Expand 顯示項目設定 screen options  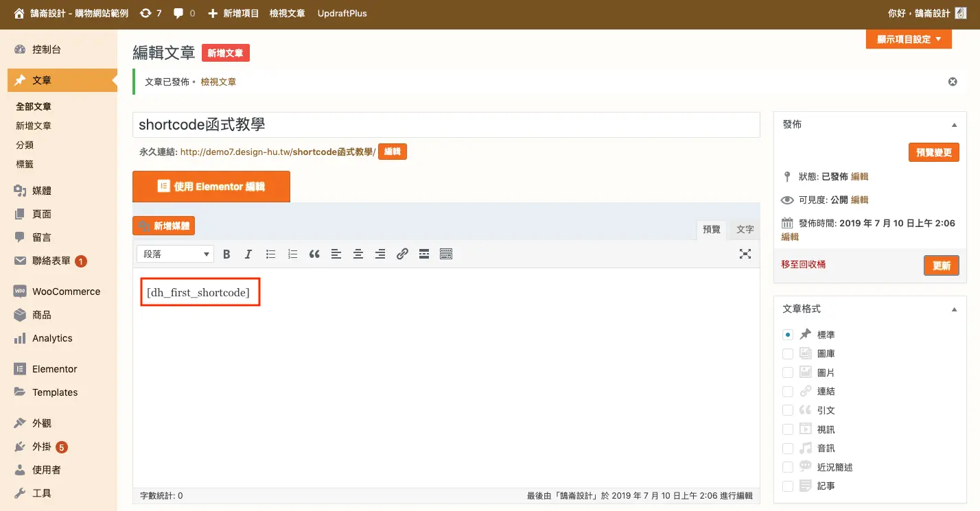[x=909, y=39]
